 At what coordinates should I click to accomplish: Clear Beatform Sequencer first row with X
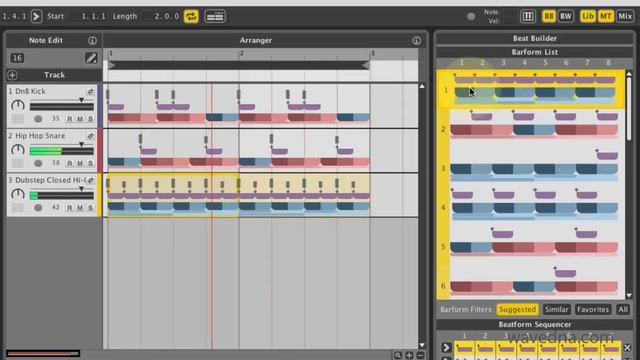click(627, 348)
